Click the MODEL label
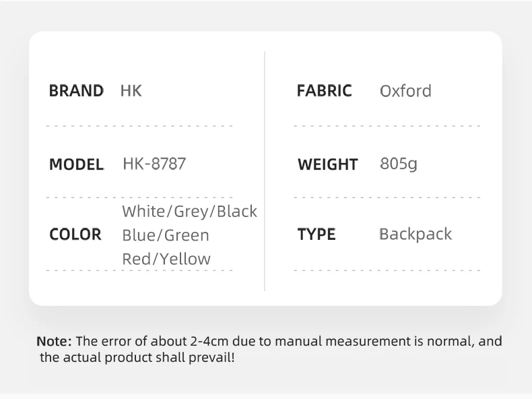 76,164
